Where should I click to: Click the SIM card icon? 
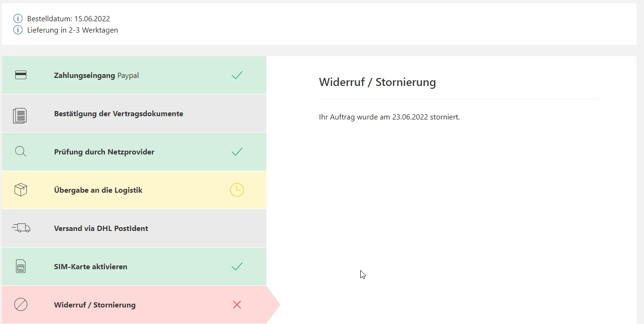[x=21, y=266]
